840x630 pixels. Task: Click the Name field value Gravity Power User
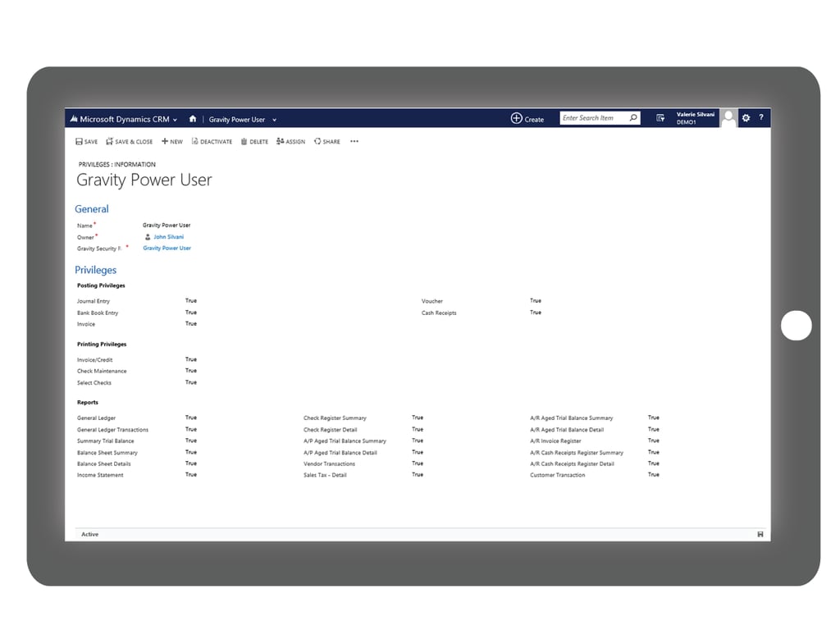167,225
